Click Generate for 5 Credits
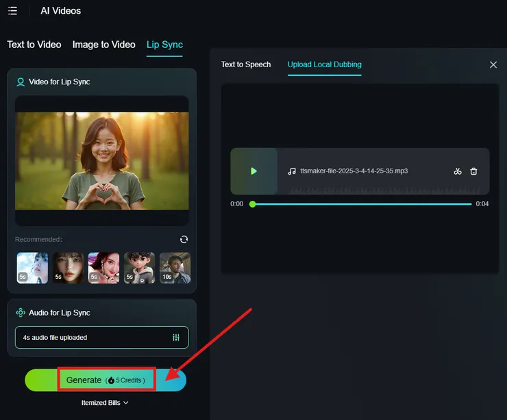The height and width of the screenshot is (420, 507). (106, 380)
